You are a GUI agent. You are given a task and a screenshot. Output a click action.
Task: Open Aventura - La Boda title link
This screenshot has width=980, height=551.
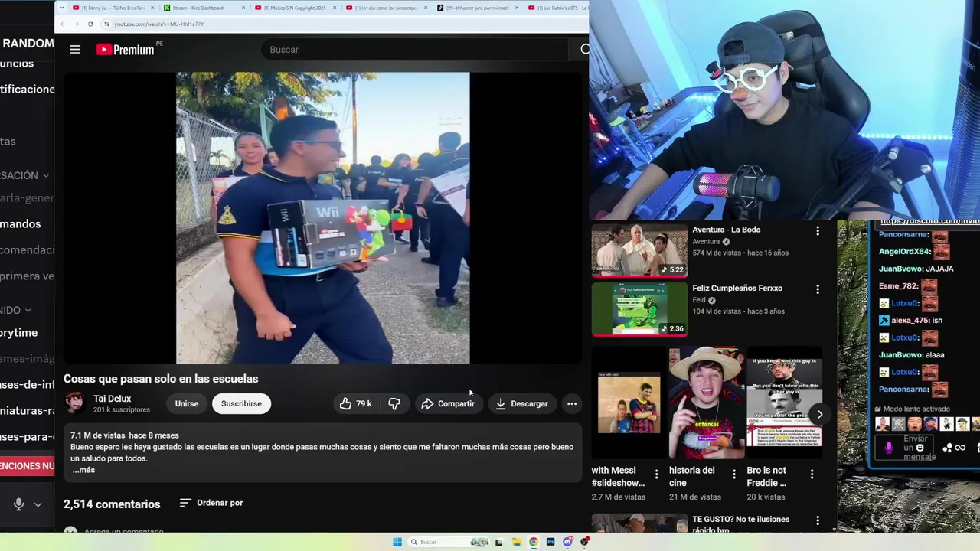pyautogui.click(x=727, y=230)
